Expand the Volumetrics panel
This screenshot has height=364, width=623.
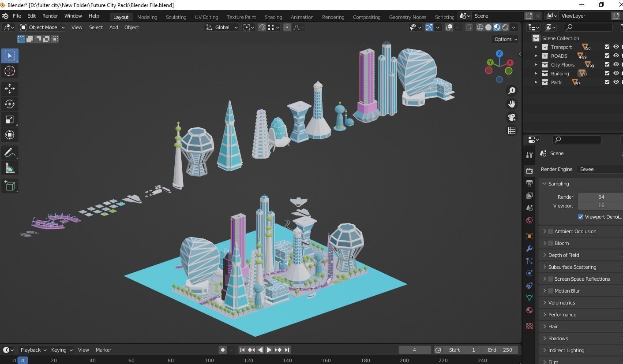[581, 303]
